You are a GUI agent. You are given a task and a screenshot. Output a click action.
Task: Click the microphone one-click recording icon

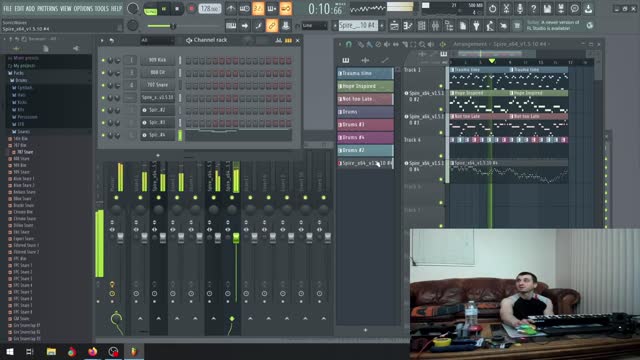tap(520, 8)
